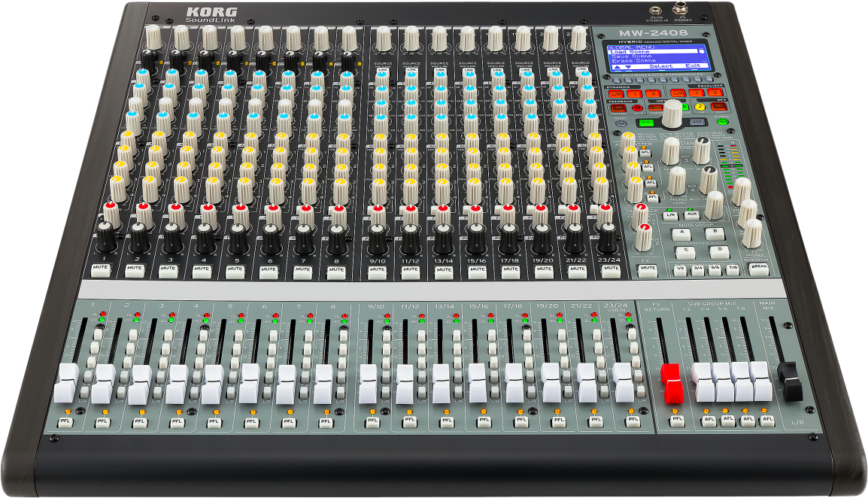Click the red FX Return fader
868x498 pixels.
pos(671,383)
